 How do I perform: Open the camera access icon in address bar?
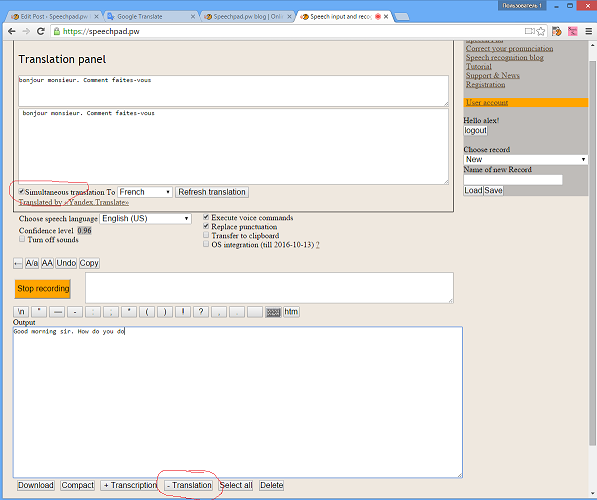(x=529, y=31)
